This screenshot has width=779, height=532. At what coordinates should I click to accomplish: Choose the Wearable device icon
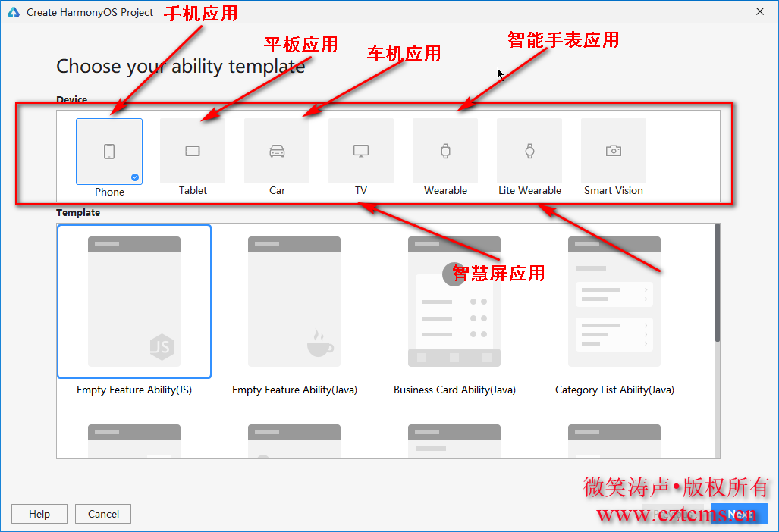click(445, 151)
